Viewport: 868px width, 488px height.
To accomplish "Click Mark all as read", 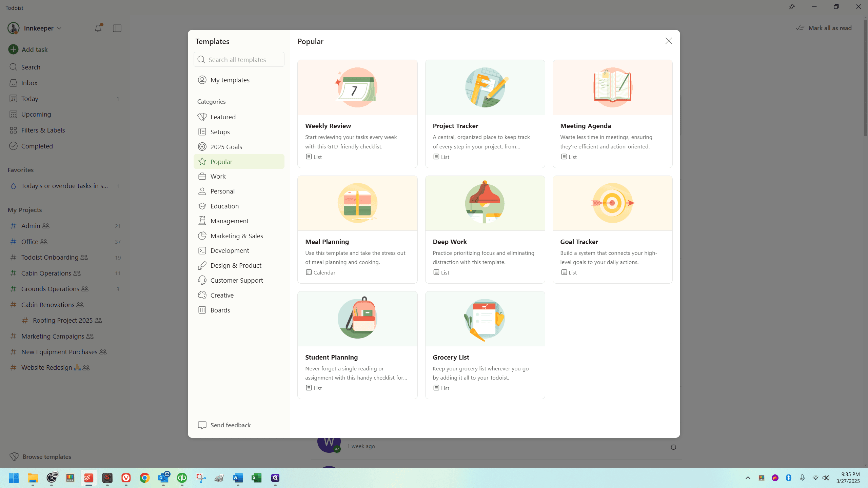I will 824,28.
